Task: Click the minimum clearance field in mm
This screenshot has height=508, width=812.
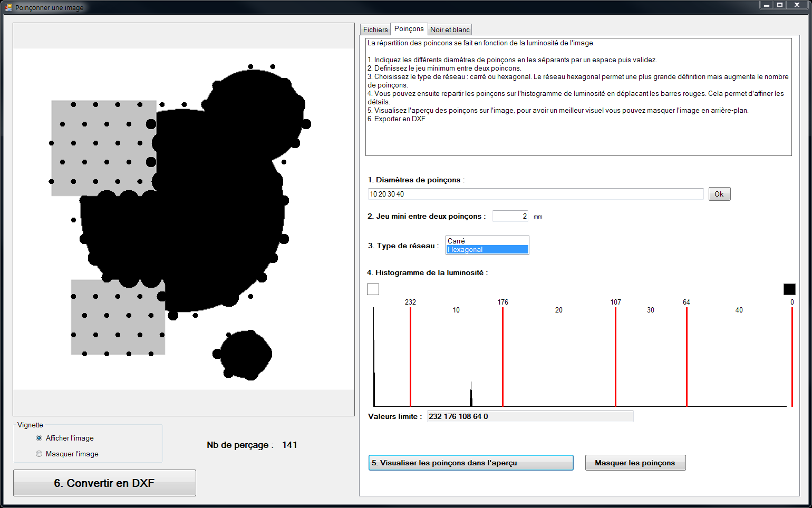Action: 510,216
